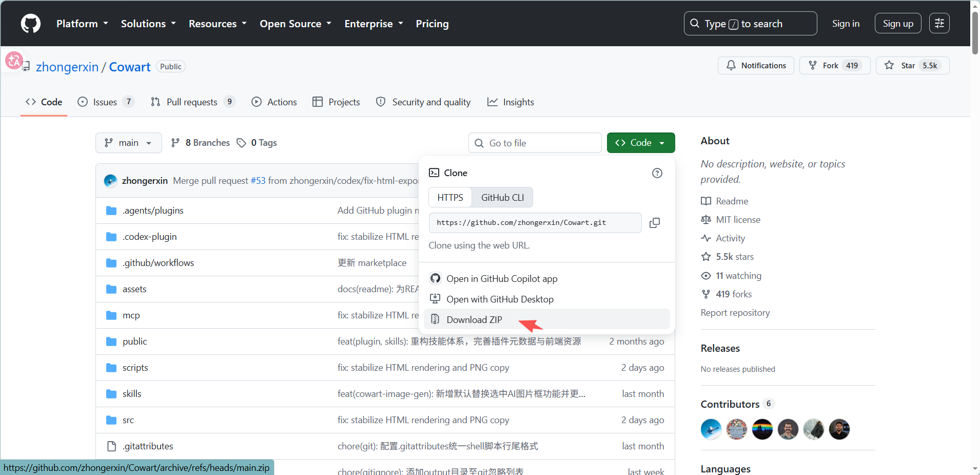Click the .github/workflows folder icon
This screenshot has width=980, height=475.
[111, 263]
